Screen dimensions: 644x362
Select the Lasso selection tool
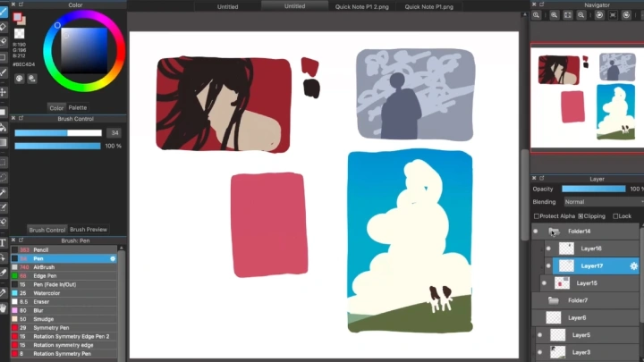point(3,177)
